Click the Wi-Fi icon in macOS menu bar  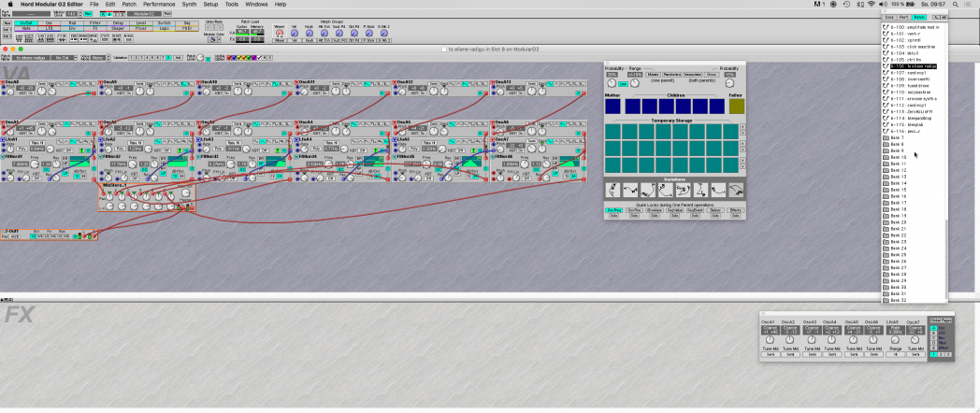[x=870, y=5]
